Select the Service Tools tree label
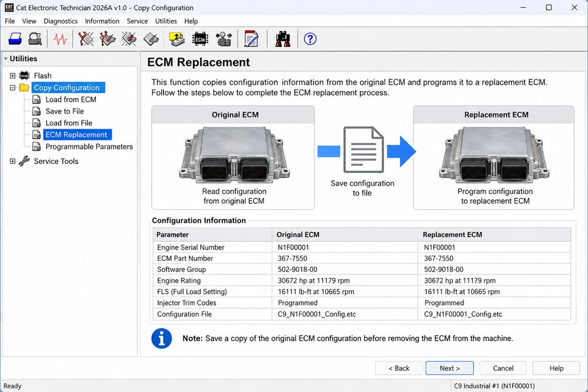 [56, 161]
